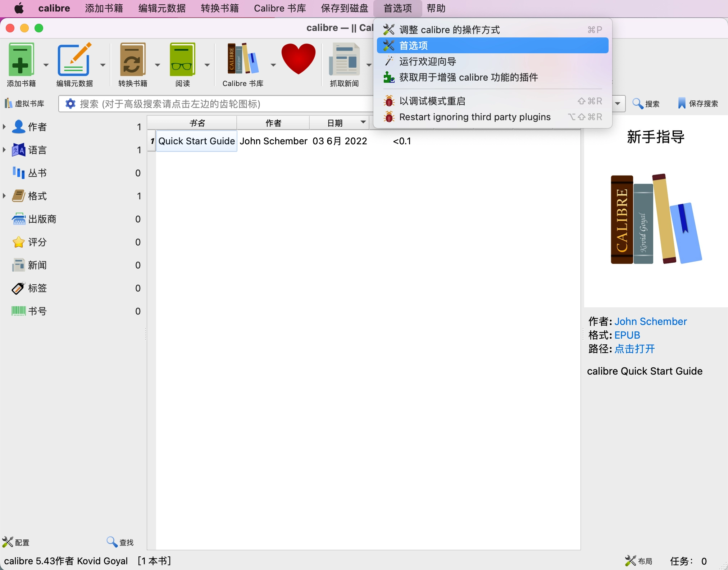Open the Calibre library dropdown arrow
Image resolution: width=728 pixels, height=570 pixels.
(273, 65)
